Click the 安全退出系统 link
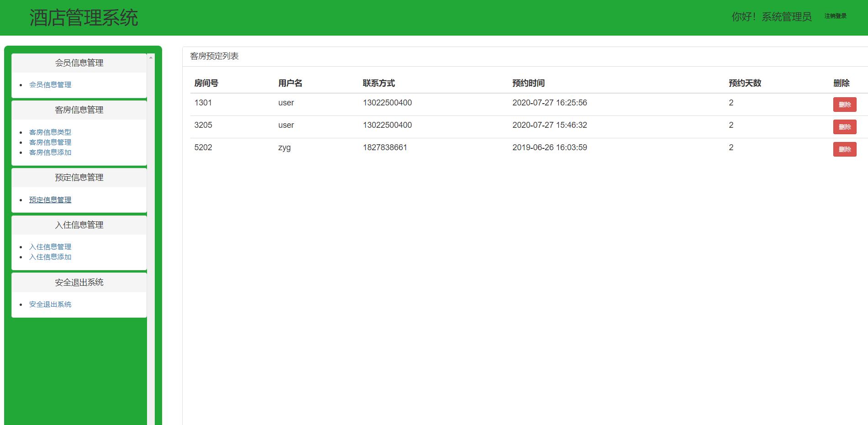Viewport: 868px width, 425px height. pyautogui.click(x=50, y=304)
